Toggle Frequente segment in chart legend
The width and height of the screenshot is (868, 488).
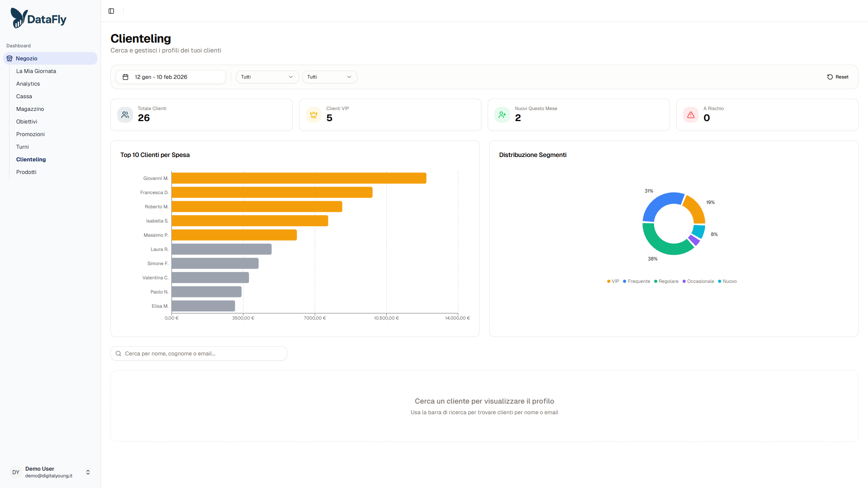(x=636, y=281)
